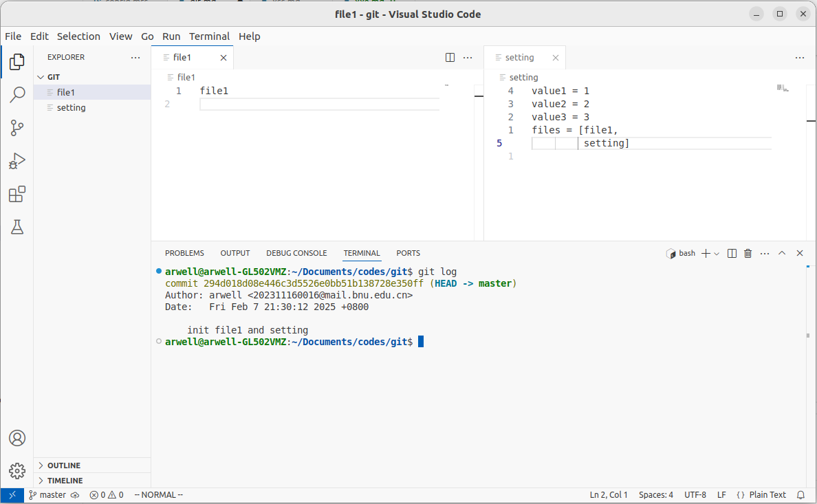Open the Extensions view

pos(17,195)
